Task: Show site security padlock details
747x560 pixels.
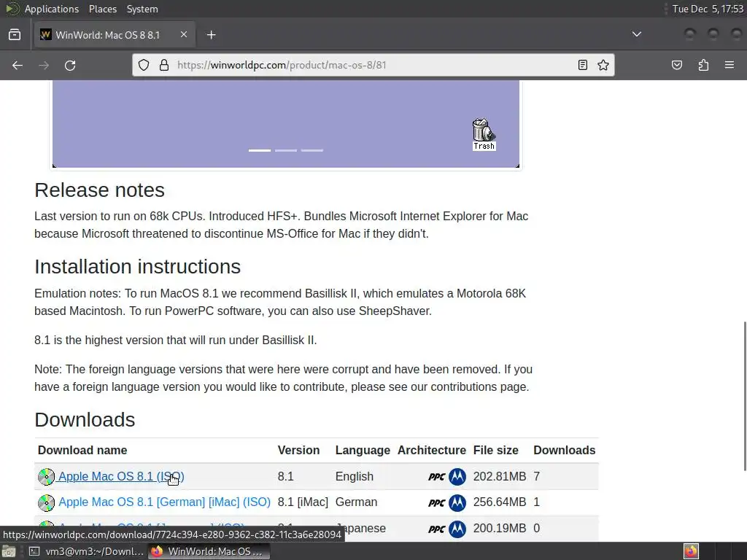Action: coord(164,65)
